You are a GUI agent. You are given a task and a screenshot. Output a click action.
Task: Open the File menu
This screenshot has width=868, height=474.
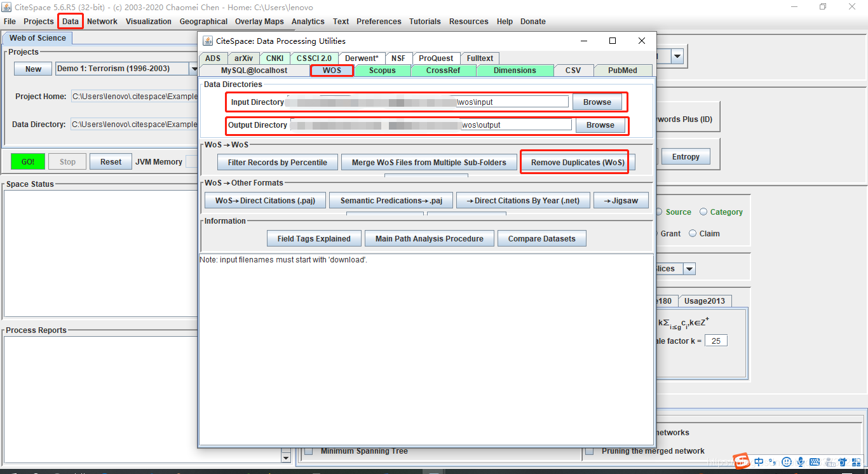coord(10,22)
